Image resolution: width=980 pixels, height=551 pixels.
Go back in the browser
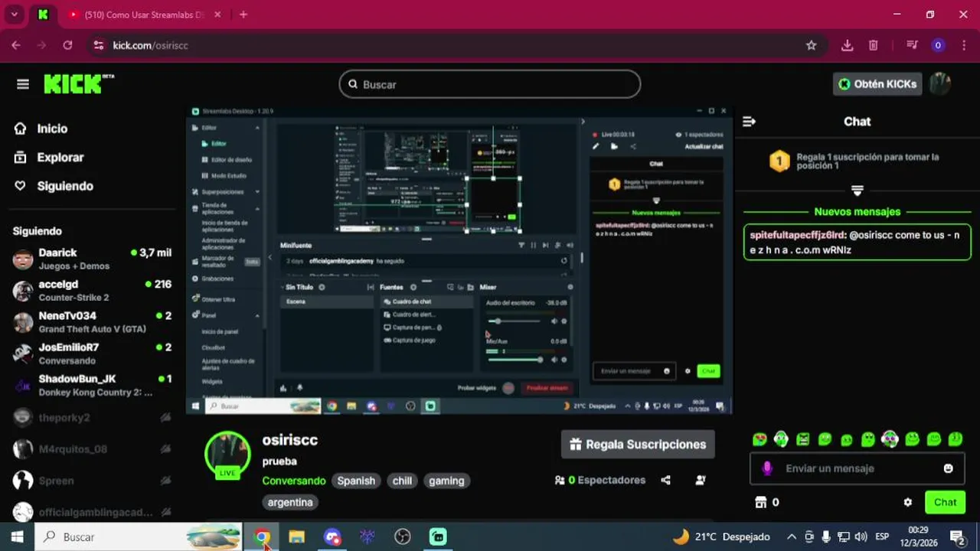pos(16,45)
